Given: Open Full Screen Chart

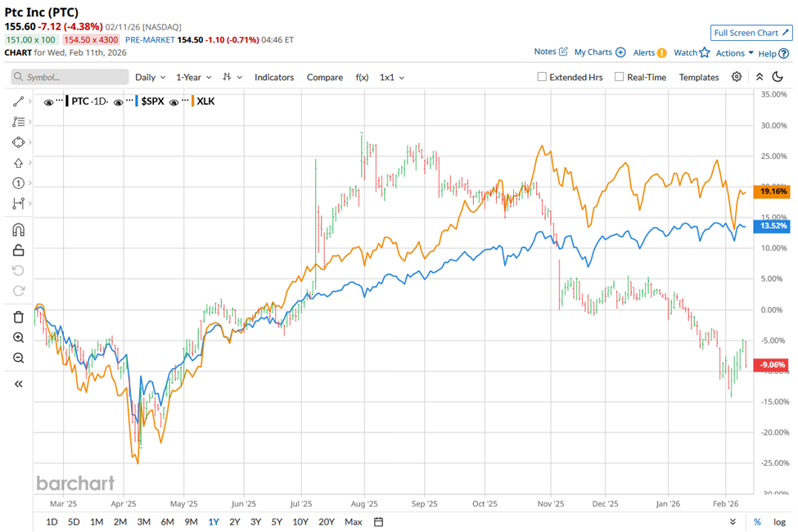Looking at the screenshot, I should 751,33.
